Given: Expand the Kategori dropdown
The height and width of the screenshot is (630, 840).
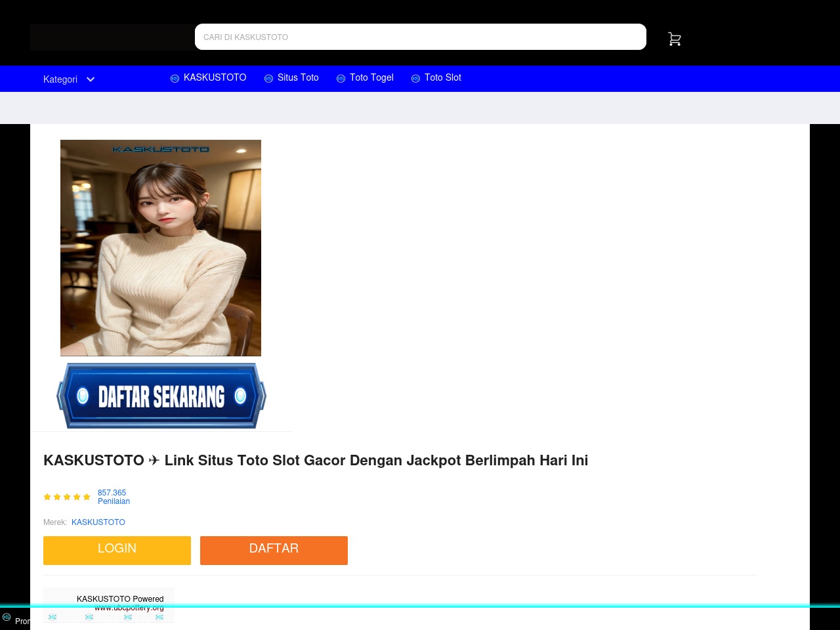Looking at the screenshot, I should [69, 79].
